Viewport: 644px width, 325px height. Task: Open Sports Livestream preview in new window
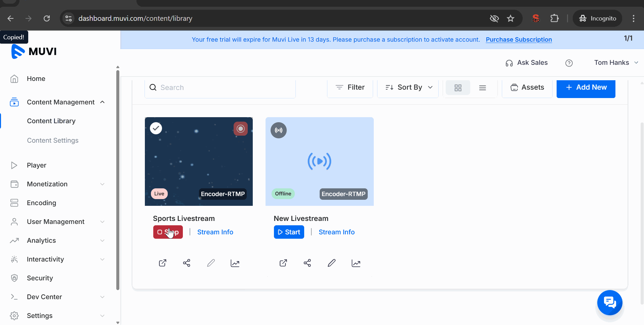[162, 263]
